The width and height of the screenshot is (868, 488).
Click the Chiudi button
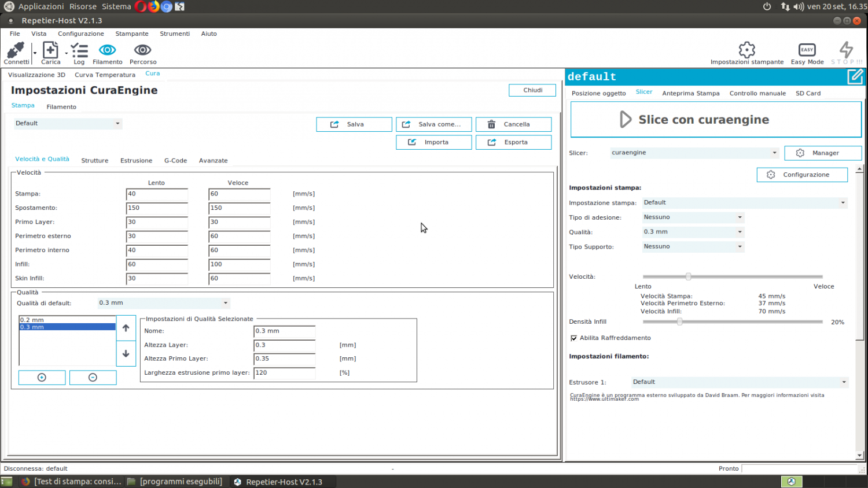click(x=532, y=90)
